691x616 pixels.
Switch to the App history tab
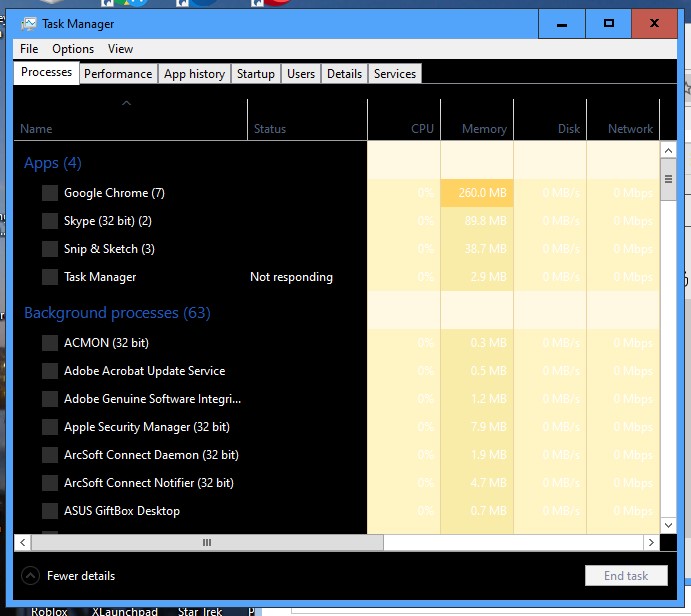[194, 74]
